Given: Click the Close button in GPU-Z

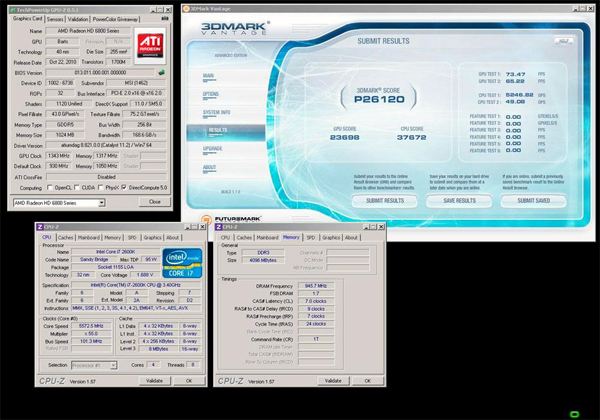Looking at the screenshot, I should (155, 202).
